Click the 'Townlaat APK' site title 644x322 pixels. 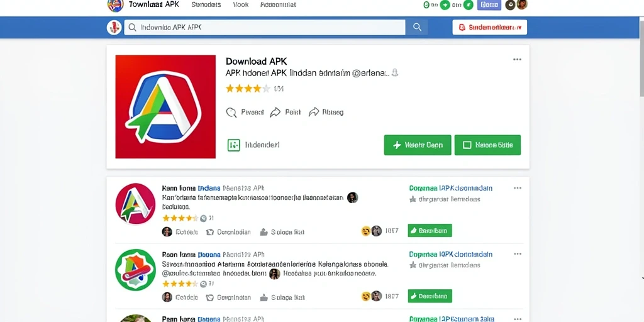point(153,5)
